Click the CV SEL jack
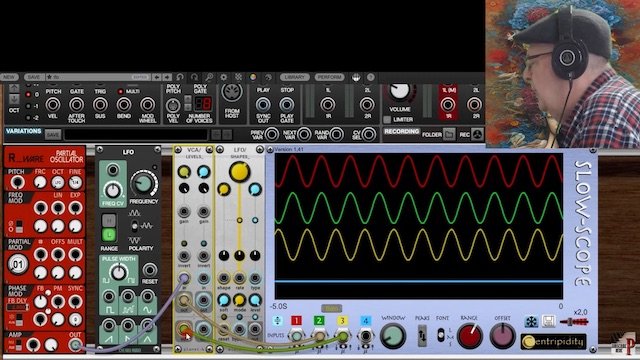Image resolution: width=640 pixels, height=360 pixels. [369, 134]
